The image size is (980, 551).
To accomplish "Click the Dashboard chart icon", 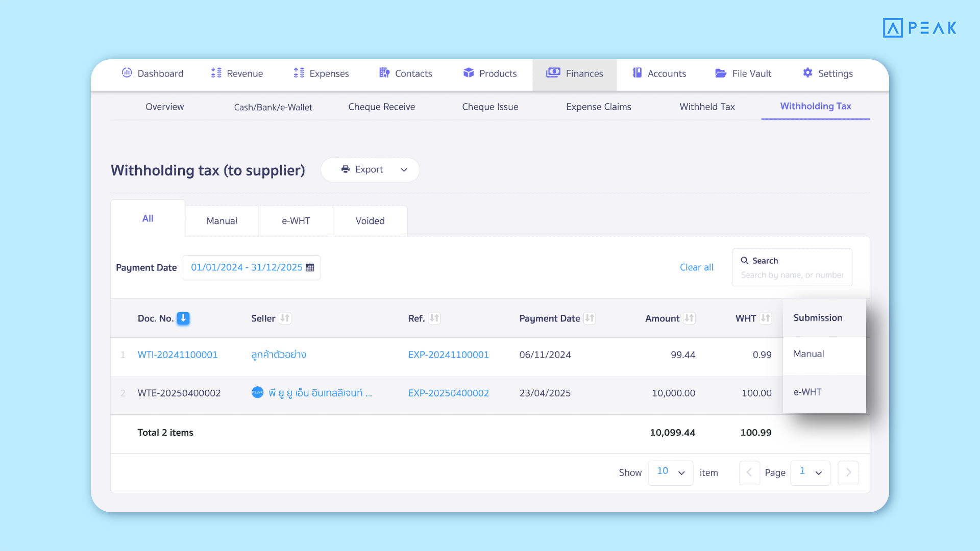I will [x=127, y=73].
